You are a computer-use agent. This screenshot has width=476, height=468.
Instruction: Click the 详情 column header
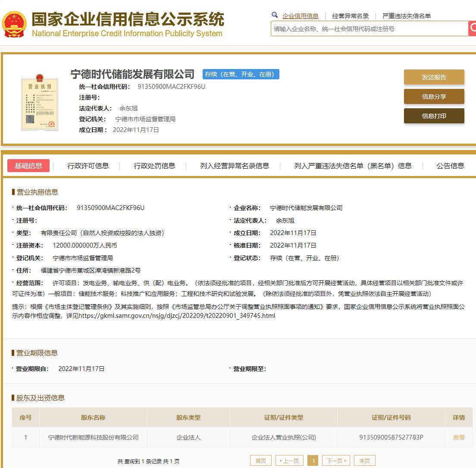pyautogui.click(x=459, y=418)
